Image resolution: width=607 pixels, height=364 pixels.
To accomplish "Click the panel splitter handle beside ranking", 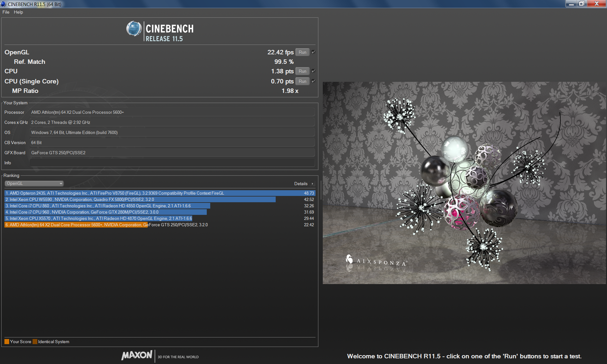I will click(x=321, y=190).
